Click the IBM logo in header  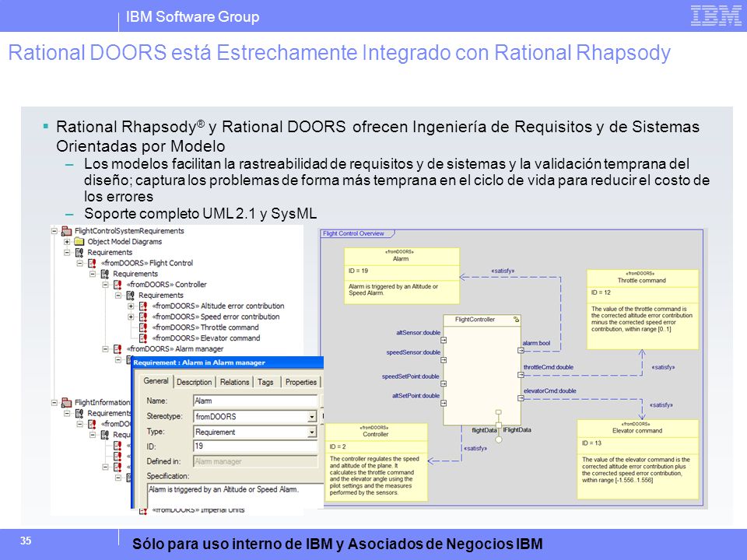coord(716,16)
